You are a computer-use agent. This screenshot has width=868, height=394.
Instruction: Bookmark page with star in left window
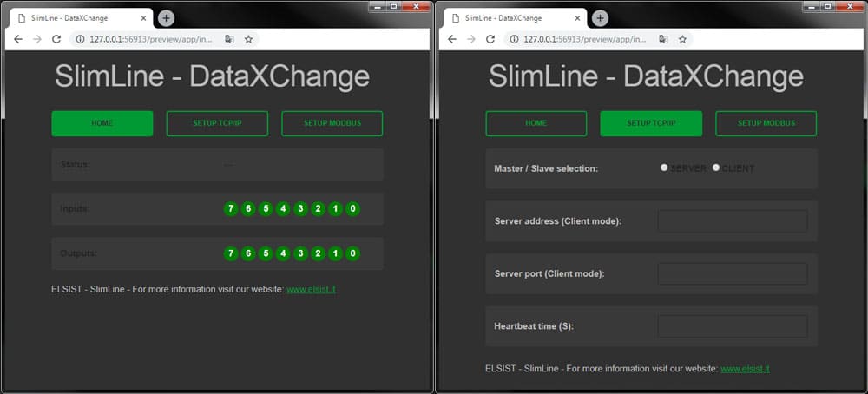248,39
